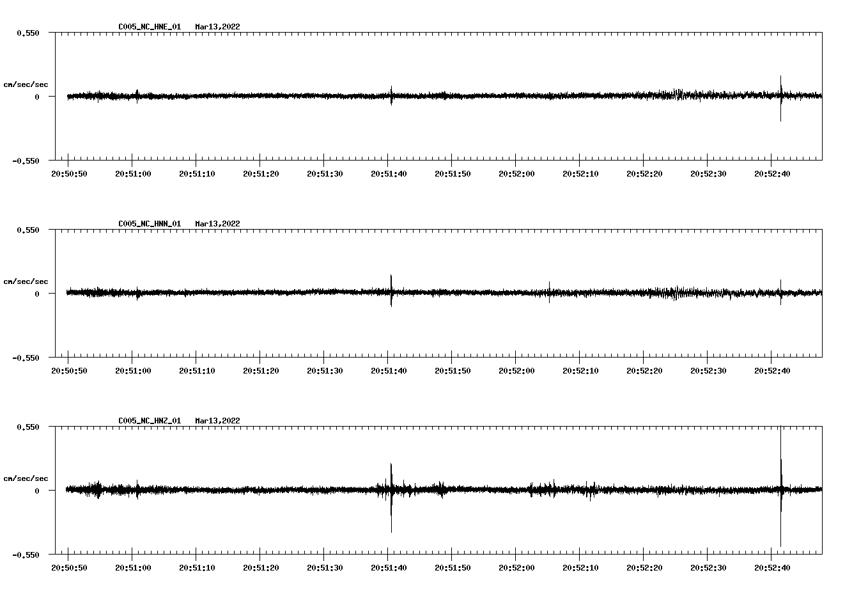Click the 20:51:10 time label under HNN plot
The width and height of the screenshot is (868, 591).
(x=197, y=371)
